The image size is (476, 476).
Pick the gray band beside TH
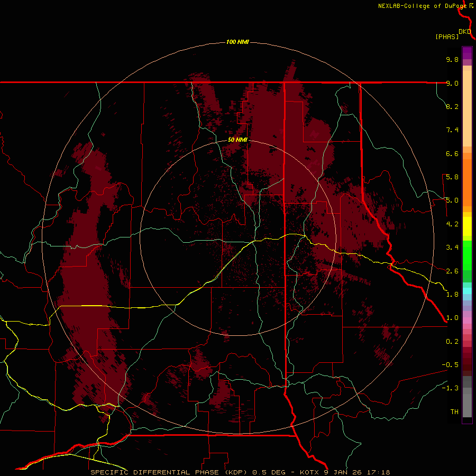467,407
